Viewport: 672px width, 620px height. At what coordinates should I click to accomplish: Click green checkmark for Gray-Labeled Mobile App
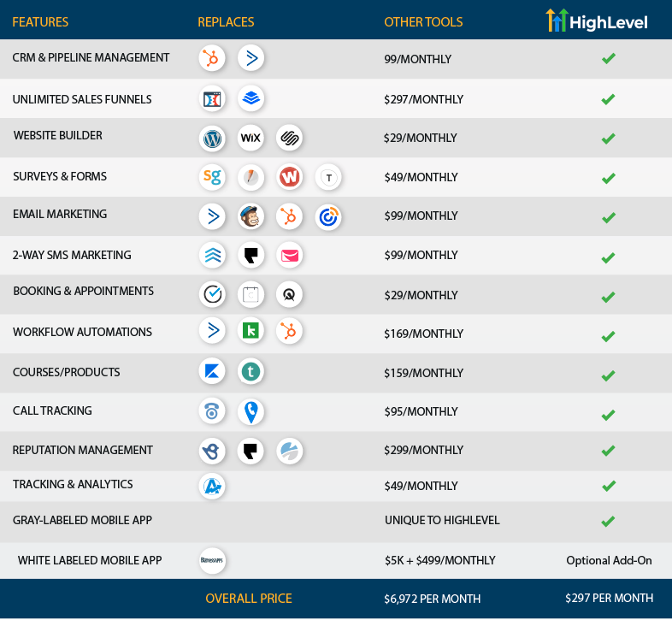point(608,522)
